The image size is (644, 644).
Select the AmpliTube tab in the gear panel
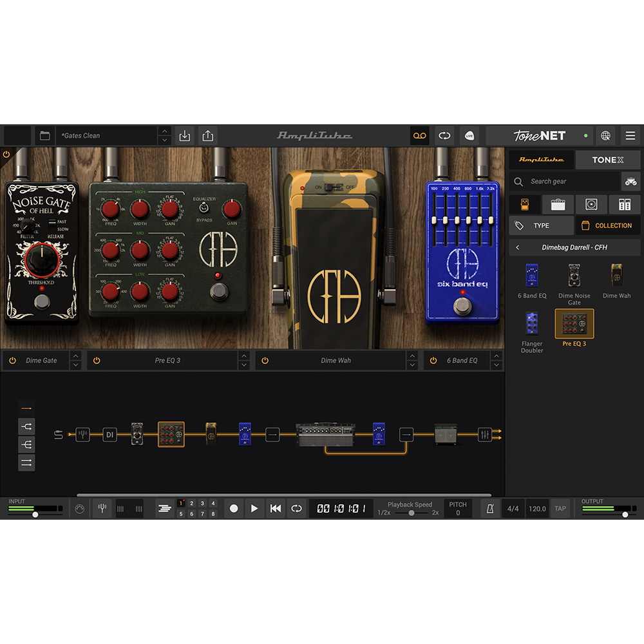click(540, 159)
